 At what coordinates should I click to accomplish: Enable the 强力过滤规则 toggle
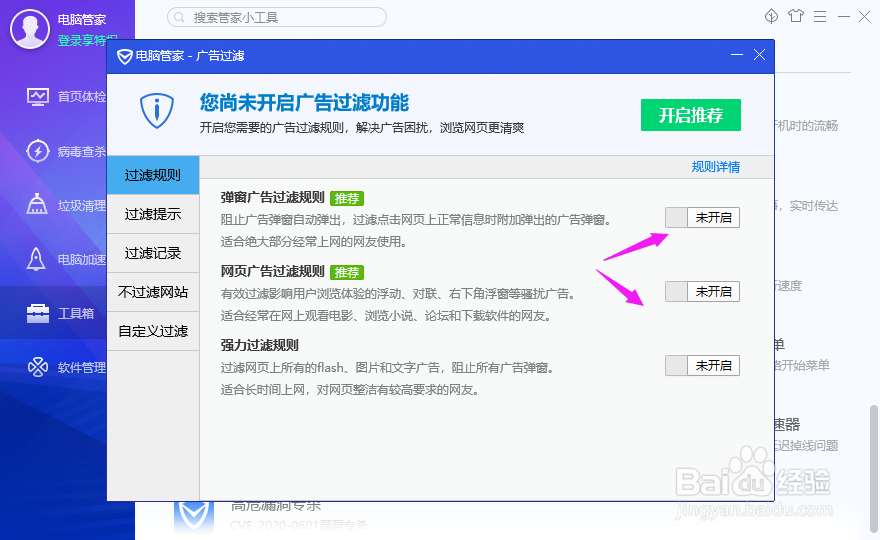702,365
